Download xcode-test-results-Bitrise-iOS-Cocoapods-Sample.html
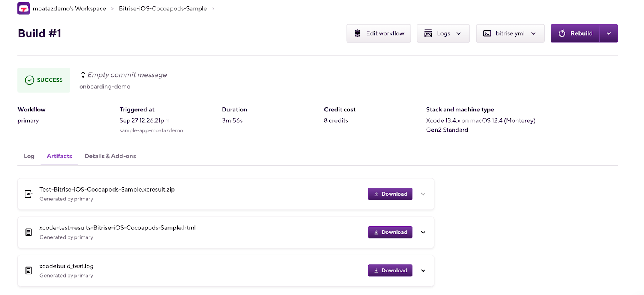 pos(390,232)
